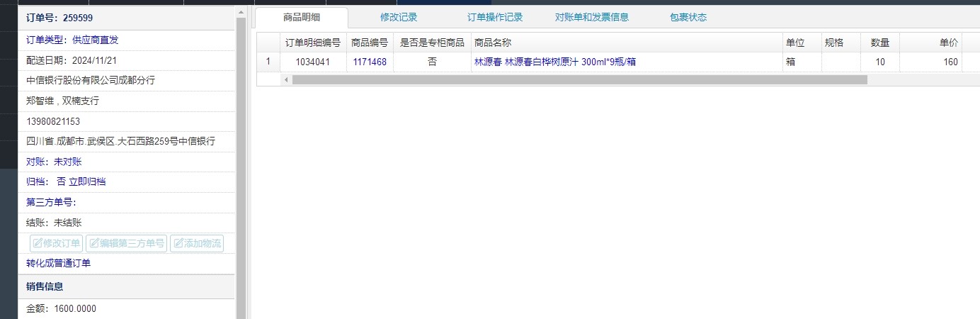
Task: Click the delivery date 2024/11/21
Action: 94,60
